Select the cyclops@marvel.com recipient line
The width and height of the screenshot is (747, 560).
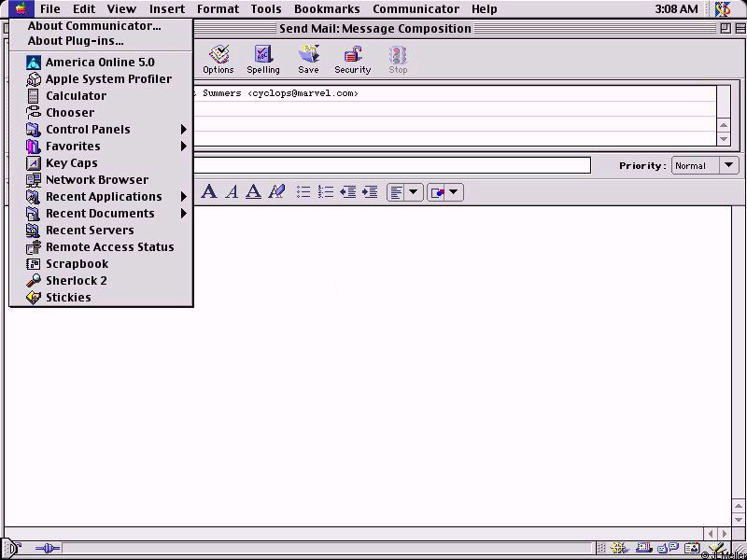coord(455,93)
